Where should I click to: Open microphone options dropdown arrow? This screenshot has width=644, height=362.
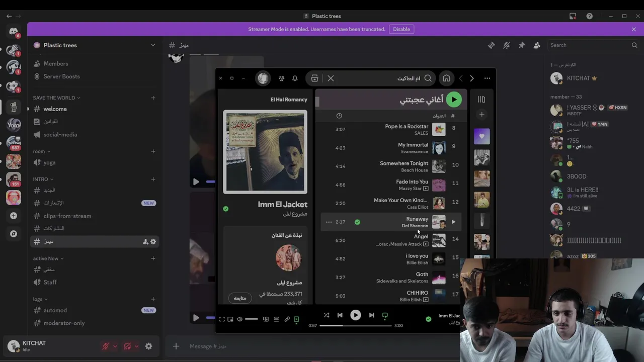pyautogui.click(x=115, y=346)
